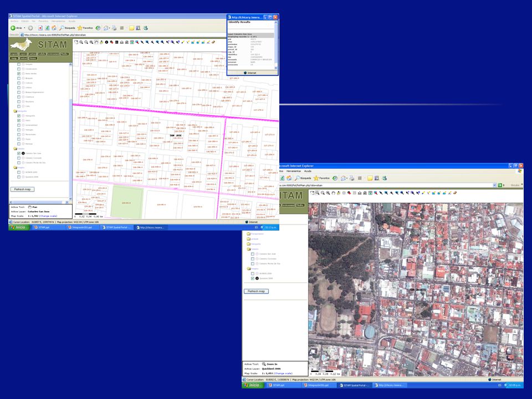This screenshot has width=532, height=399.
Task: Switch to Legend tab in SITAM header
Action: [x=14, y=54]
